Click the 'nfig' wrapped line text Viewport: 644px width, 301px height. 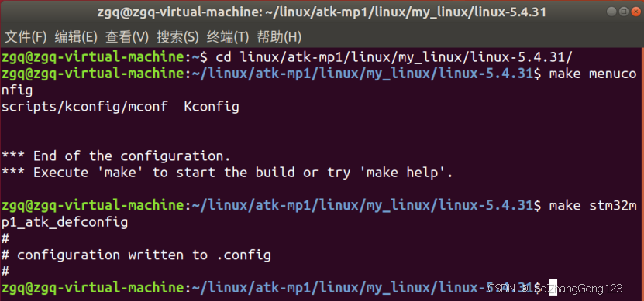coord(17,91)
